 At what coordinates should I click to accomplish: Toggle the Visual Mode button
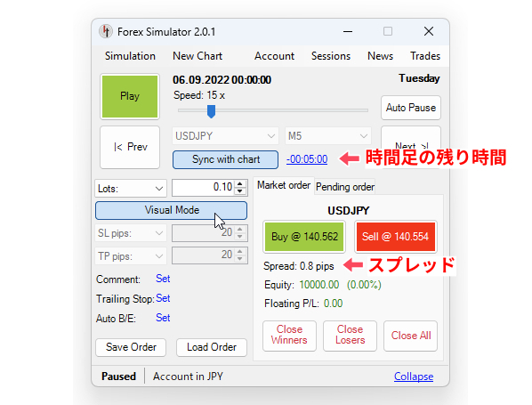[172, 210]
